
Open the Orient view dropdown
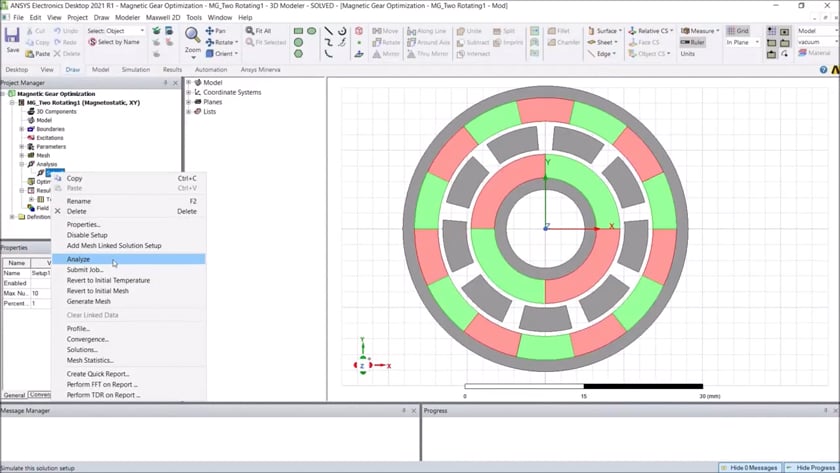(x=236, y=54)
